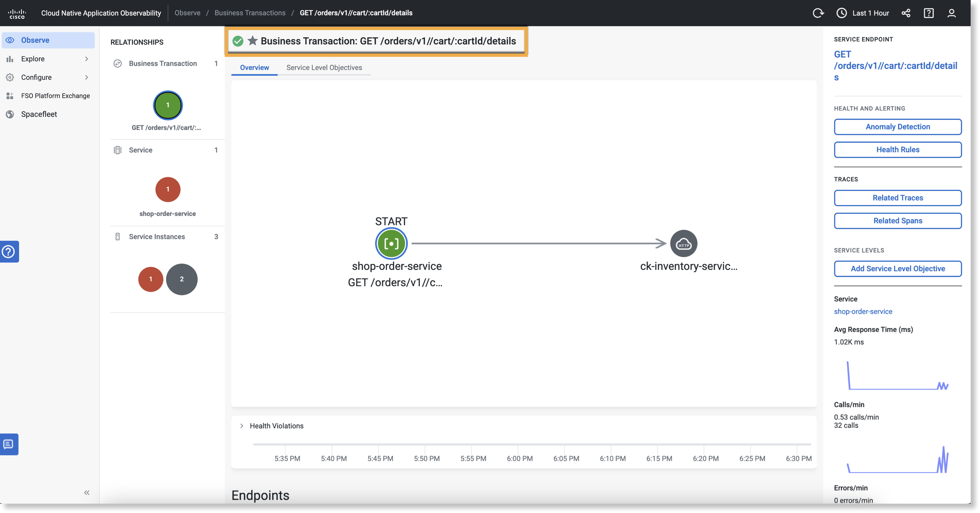Image resolution: width=980 pixels, height=513 pixels.
Task: Switch to the Overview tab
Action: 254,67
